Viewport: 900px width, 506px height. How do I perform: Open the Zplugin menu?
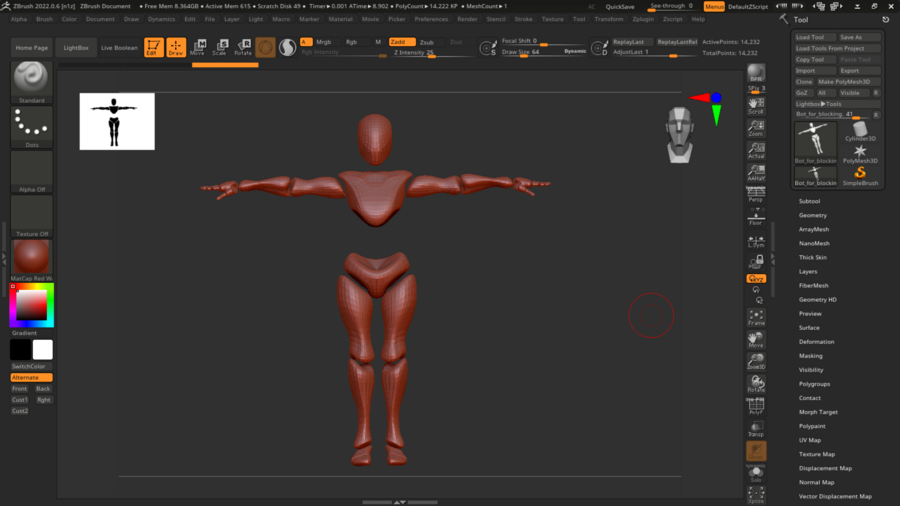pyautogui.click(x=643, y=19)
